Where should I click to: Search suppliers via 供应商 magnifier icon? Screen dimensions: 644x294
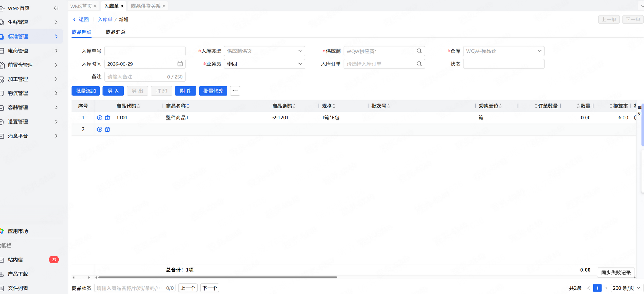pyautogui.click(x=419, y=51)
